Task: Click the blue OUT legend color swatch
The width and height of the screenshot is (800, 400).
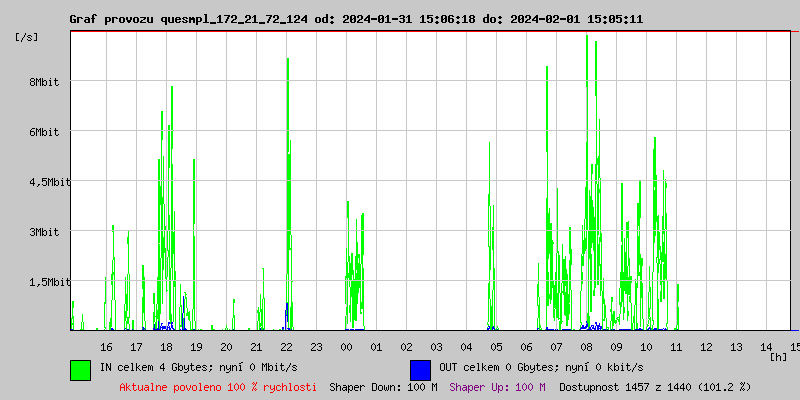Action: coord(420,369)
